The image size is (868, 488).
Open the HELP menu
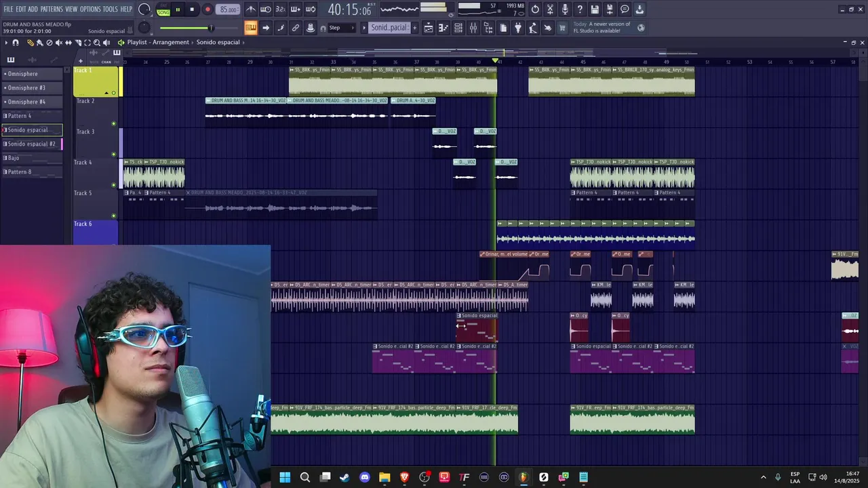click(x=126, y=9)
